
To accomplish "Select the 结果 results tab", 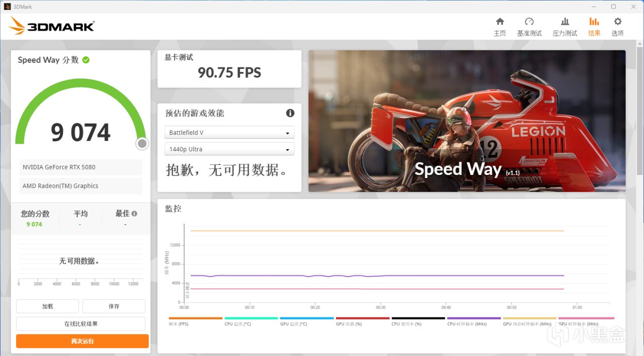I will 594,27.
